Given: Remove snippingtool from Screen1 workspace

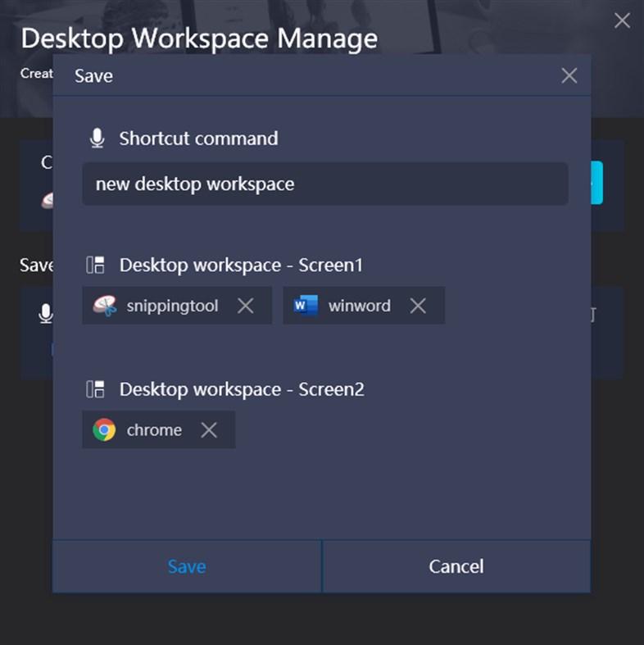Looking at the screenshot, I should [246, 306].
